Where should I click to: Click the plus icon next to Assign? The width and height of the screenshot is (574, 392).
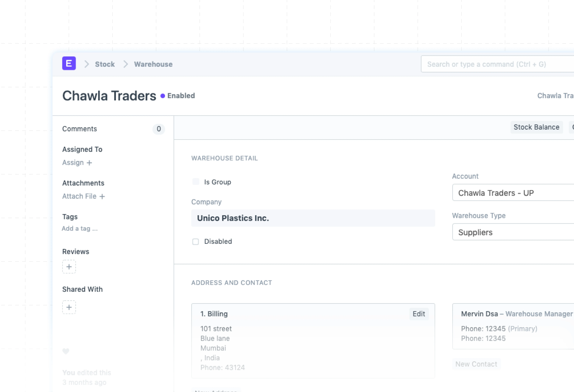pyautogui.click(x=89, y=163)
